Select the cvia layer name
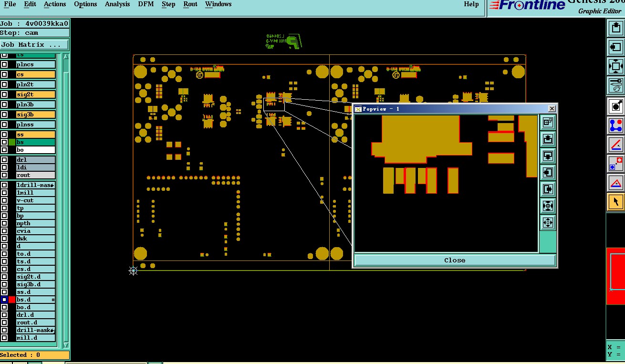 tap(36, 231)
